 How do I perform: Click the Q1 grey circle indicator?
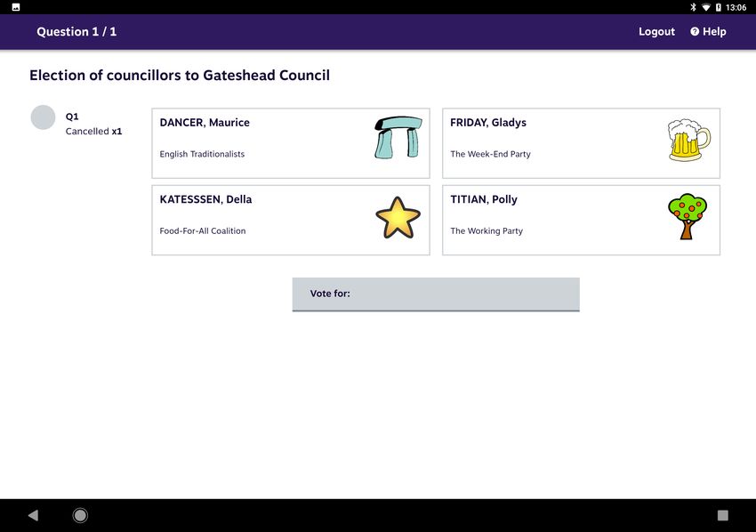click(x=43, y=117)
